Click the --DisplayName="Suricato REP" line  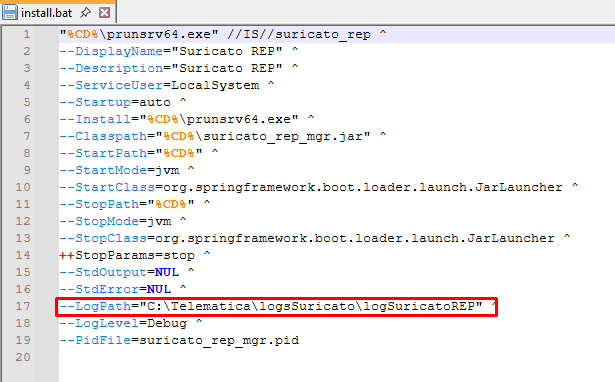click(179, 51)
